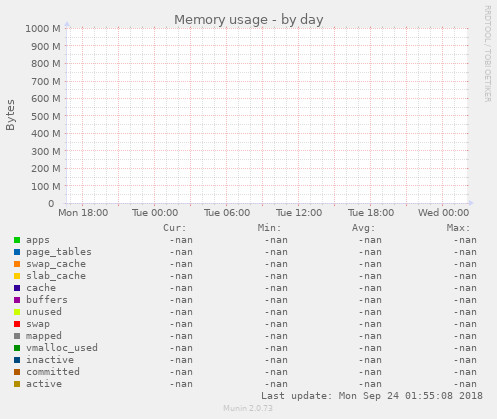Click the 'swap' legend label
The height and width of the screenshot is (419, 497).
click(38, 324)
